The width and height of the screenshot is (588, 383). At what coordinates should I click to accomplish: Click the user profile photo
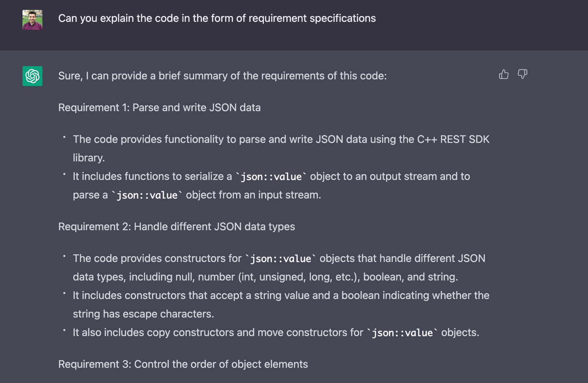point(32,20)
